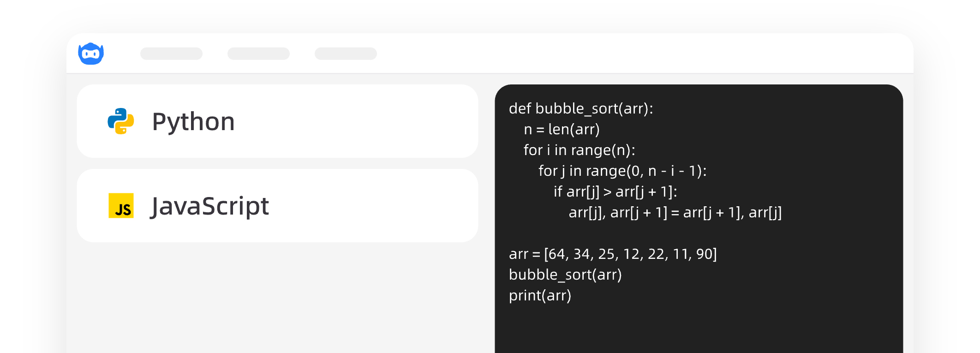Click the "JavaScript" language label text
The height and width of the screenshot is (353, 980).
210,206
